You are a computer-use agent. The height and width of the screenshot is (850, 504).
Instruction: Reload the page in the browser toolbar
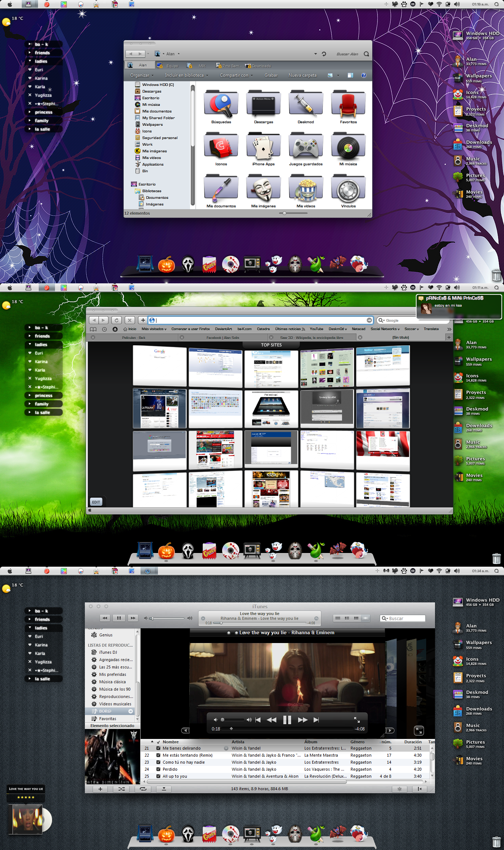[x=117, y=320]
